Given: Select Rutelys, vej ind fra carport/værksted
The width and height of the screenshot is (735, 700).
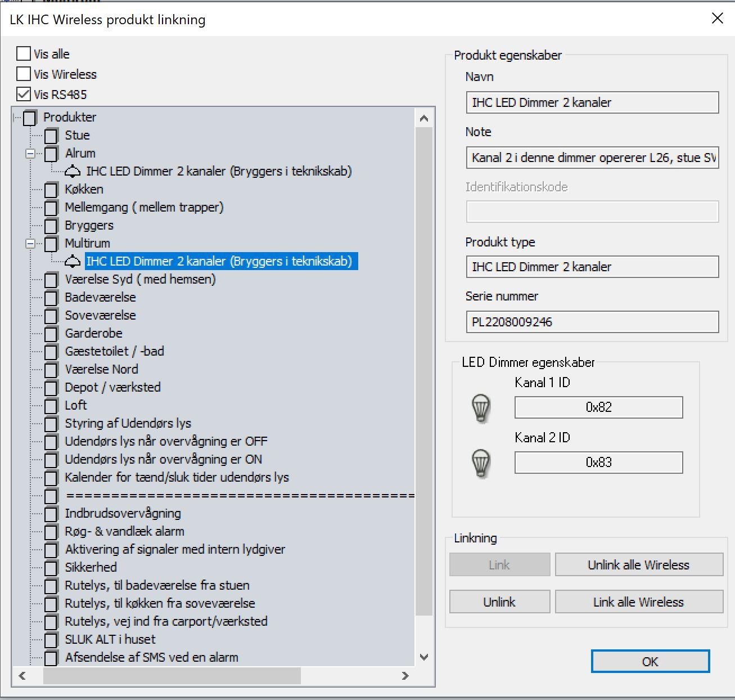Looking at the screenshot, I should pyautogui.click(x=166, y=621).
